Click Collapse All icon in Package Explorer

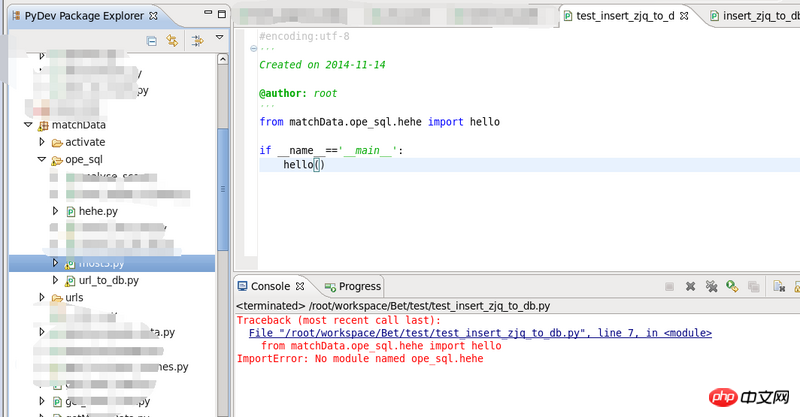tap(151, 41)
